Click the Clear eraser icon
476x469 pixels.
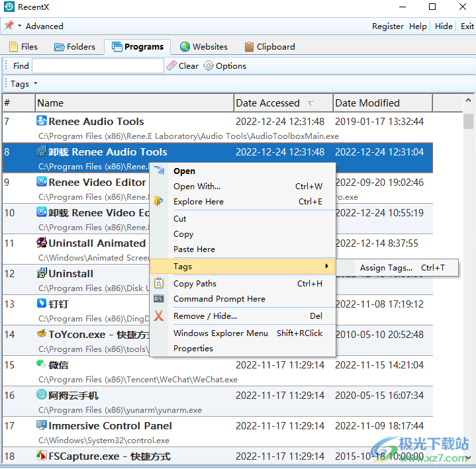[171, 65]
